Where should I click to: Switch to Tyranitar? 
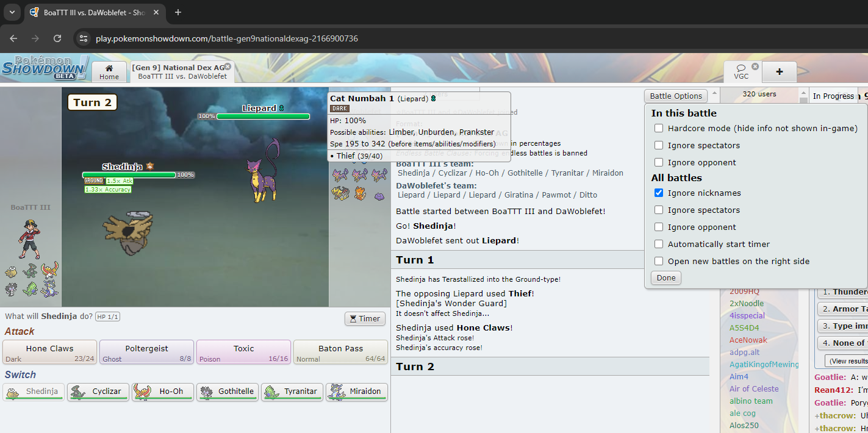pyautogui.click(x=292, y=392)
